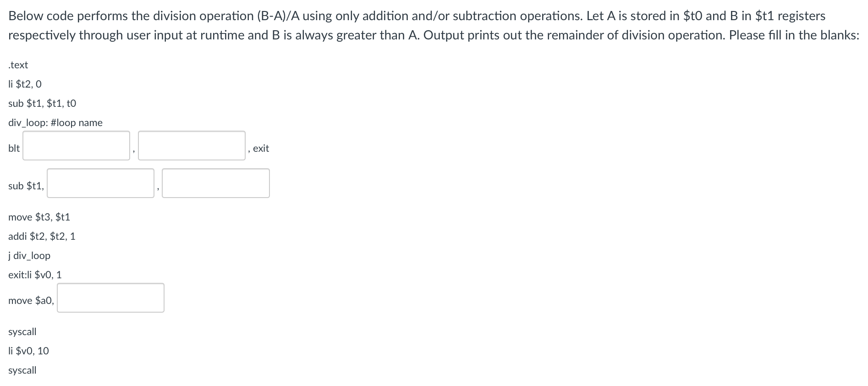Click the second blank on sub $t1 line
Screen dimensions: 868x386
[x=215, y=183]
